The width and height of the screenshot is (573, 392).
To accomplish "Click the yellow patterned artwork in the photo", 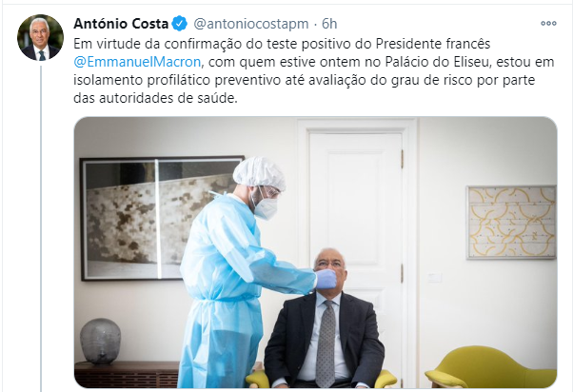I will pos(511,222).
